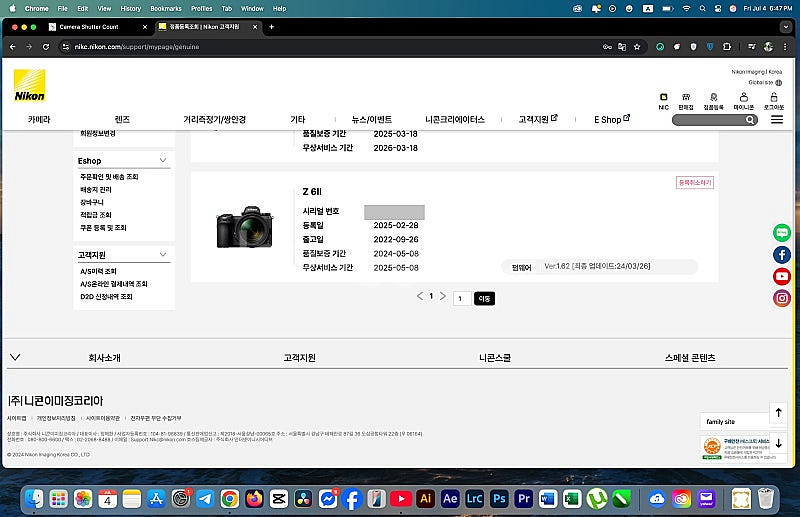Screen dimensions: 800x517
Task: Open the 거리측정기/쌍안경 navigation menu
Action: click(x=215, y=119)
